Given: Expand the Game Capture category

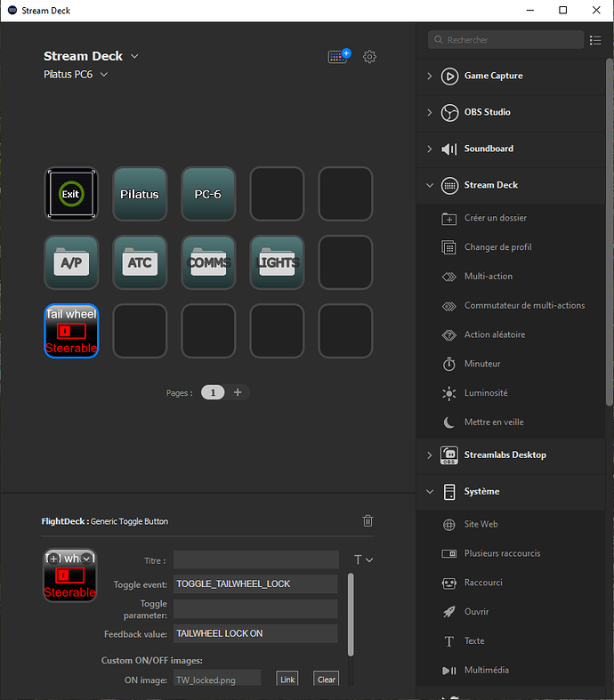Looking at the screenshot, I should pyautogui.click(x=430, y=76).
